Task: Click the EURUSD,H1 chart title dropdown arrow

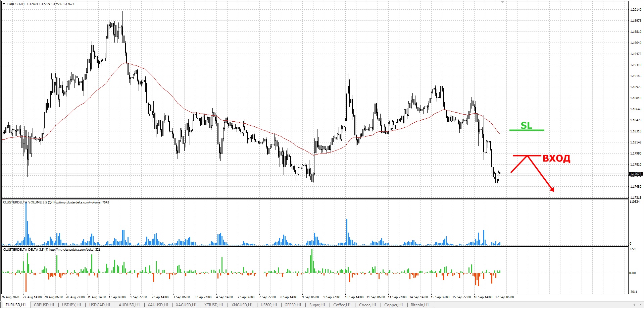Action: click(4, 4)
